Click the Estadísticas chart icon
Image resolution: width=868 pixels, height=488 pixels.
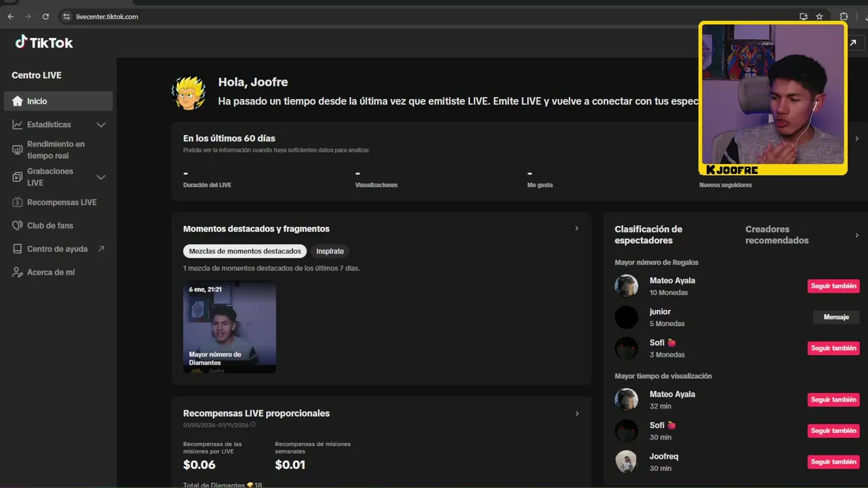click(18, 125)
